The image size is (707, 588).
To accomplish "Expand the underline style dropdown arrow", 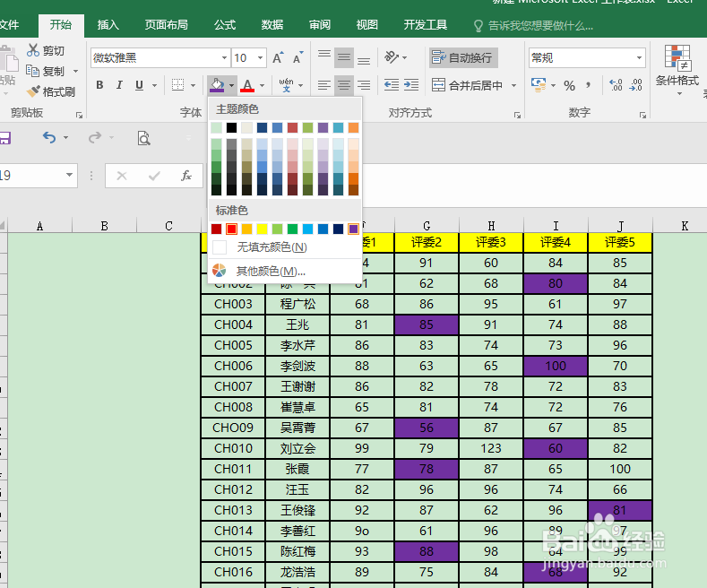I will tap(154, 85).
